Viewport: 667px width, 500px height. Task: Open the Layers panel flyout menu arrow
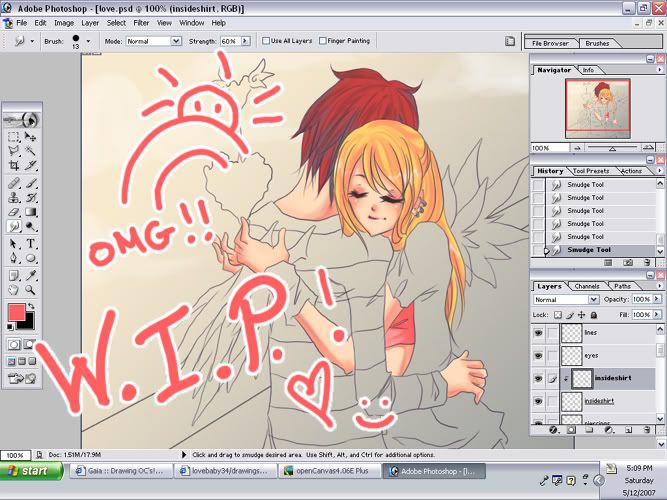[660, 286]
